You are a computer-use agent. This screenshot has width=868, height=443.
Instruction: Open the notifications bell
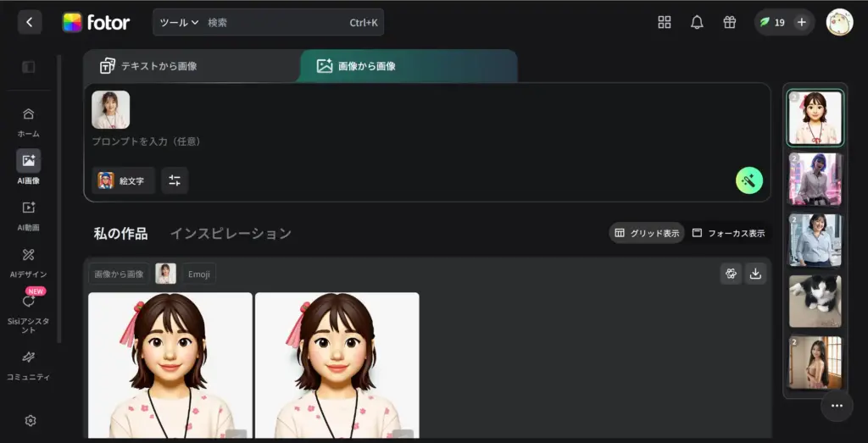click(697, 22)
